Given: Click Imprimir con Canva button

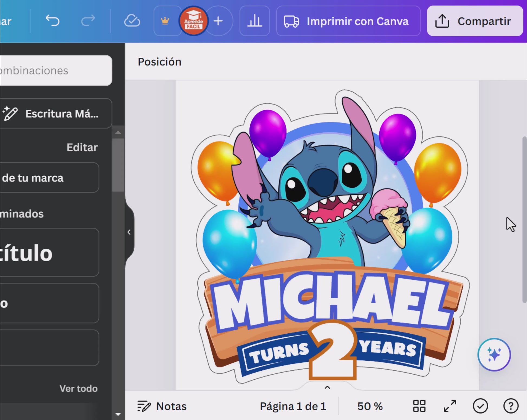Looking at the screenshot, I should coord(348,21).
